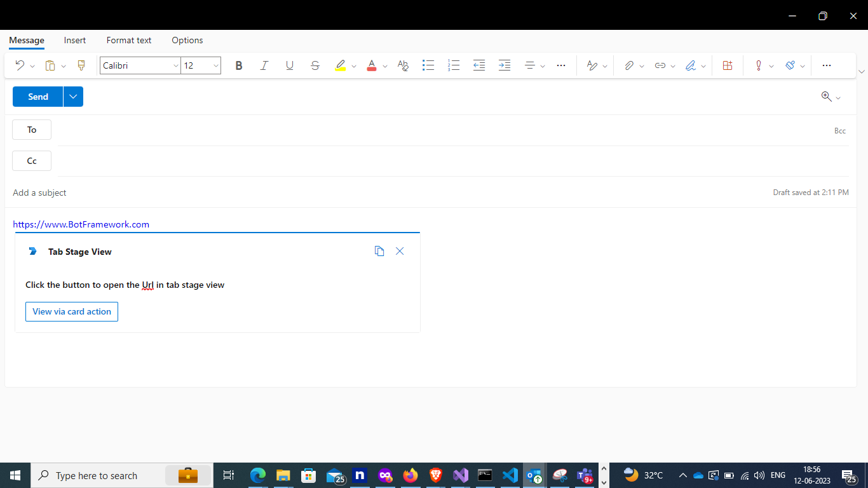This screenshot has height=488, width=868.
Task: Click the undo arrow icon
Action: coord(20,65)
